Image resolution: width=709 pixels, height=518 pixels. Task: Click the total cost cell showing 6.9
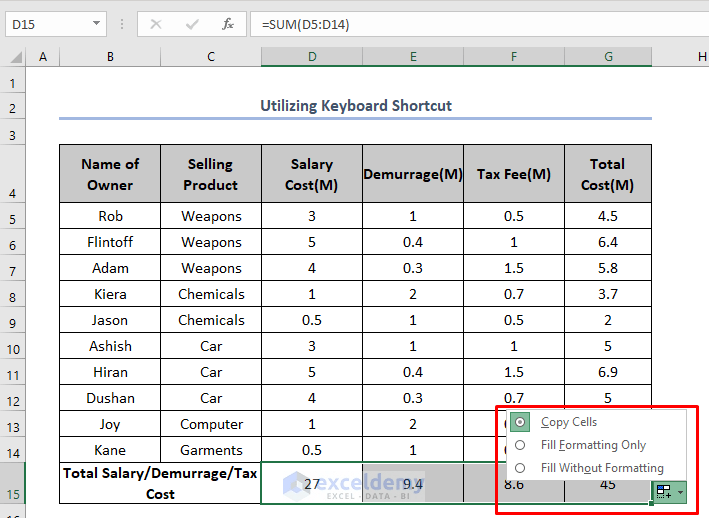click(608, 372)
